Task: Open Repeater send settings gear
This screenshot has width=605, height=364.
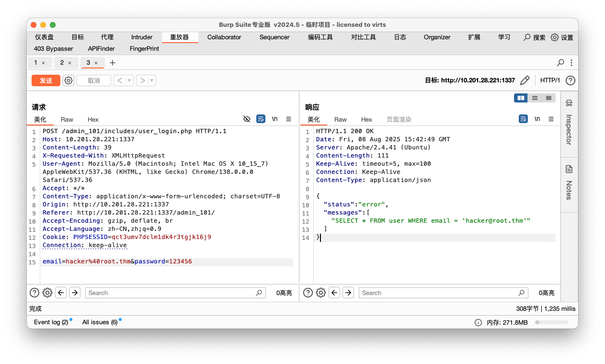Action: pos(68,80)
